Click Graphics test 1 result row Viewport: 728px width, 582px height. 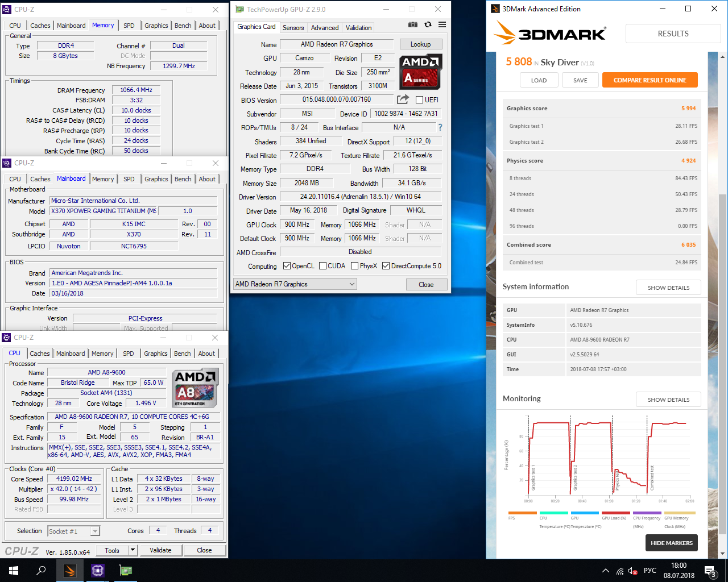pyautogui.click(x=601, y=126)
